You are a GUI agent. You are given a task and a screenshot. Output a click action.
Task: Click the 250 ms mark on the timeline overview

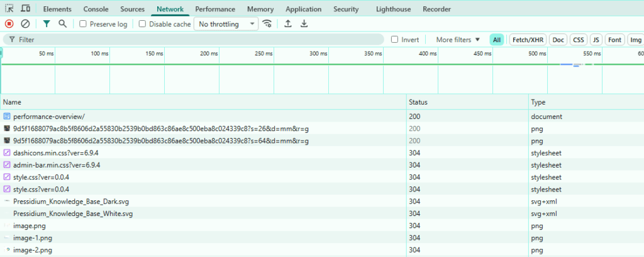tap(264, 54)
